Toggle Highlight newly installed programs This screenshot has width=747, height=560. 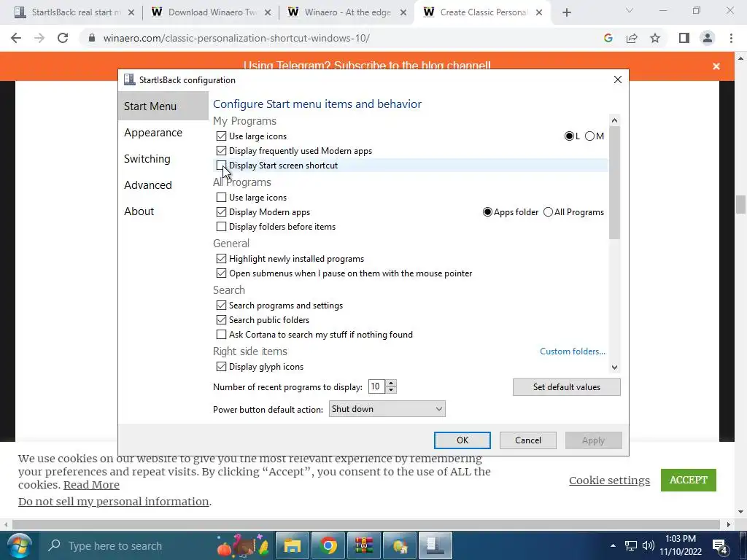221,259
